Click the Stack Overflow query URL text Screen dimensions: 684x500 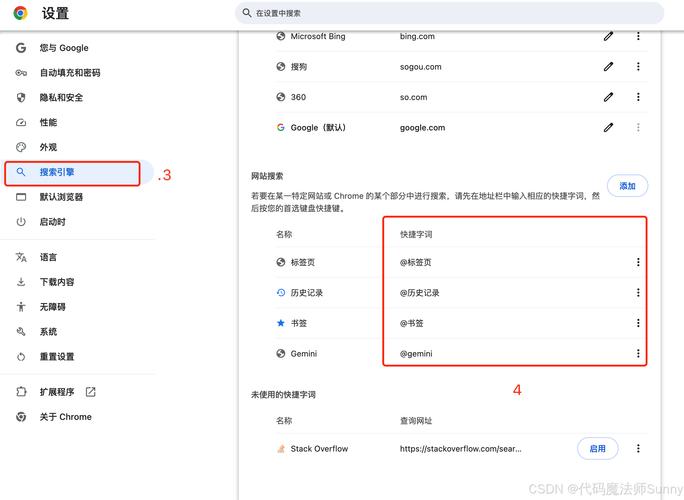pos(460,449)
